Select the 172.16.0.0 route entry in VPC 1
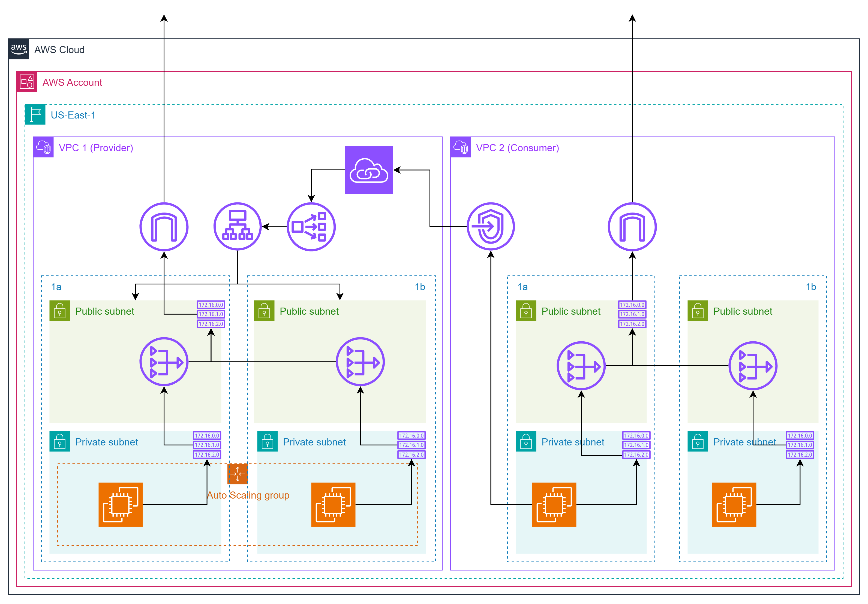This screenshot has height=604, width=868. pos(211,304)
